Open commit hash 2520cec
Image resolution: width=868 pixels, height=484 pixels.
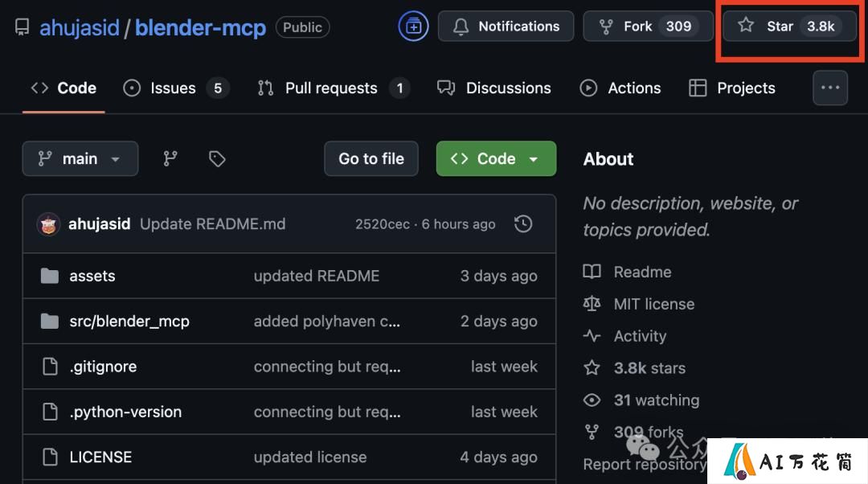(382, 224)
